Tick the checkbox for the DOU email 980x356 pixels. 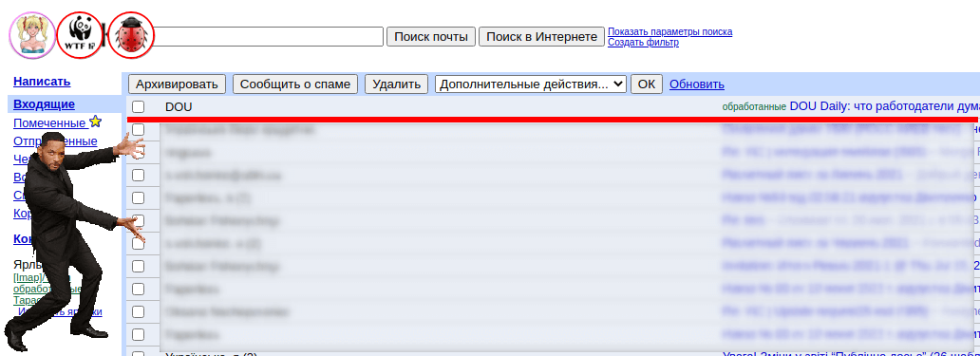(138, 106)
